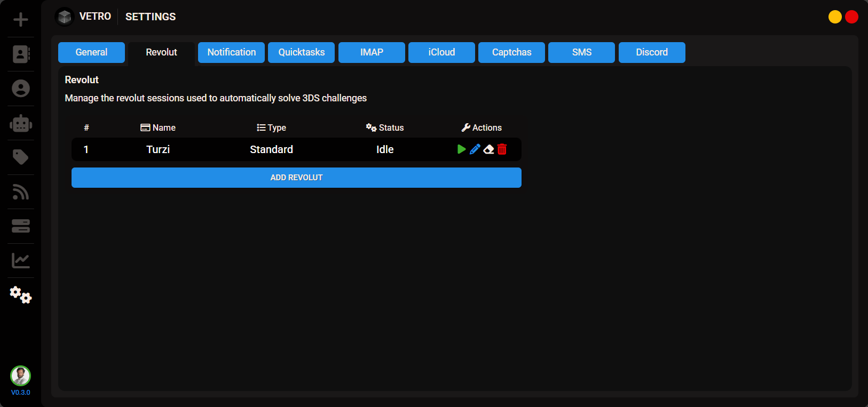Open the settings gears sidebar icon

21,294
